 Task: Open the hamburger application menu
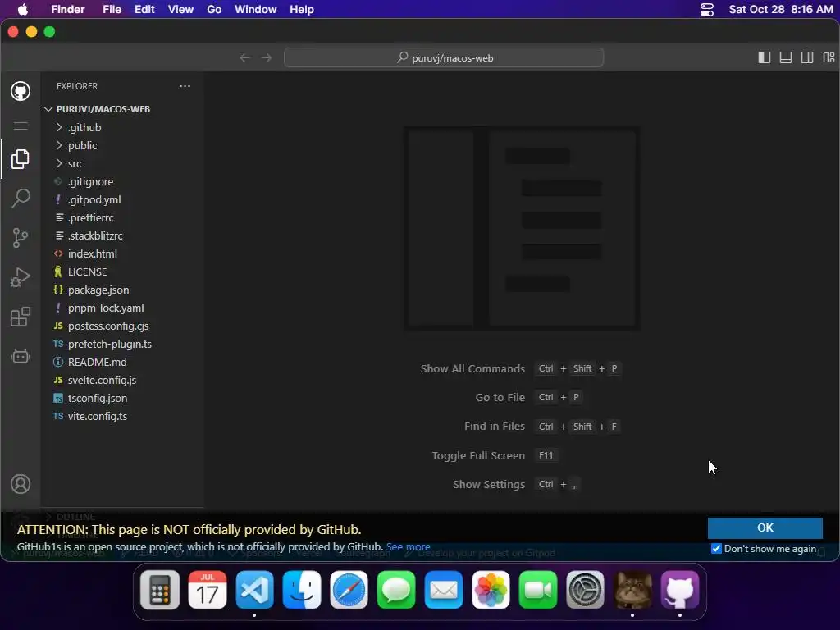tap(21, 126)
